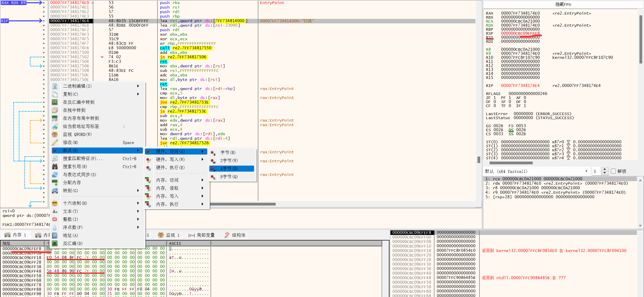644x297 pixels.
Task: Select dump address row 000000CBC09EFF18
Action: (x=22, y=258)
